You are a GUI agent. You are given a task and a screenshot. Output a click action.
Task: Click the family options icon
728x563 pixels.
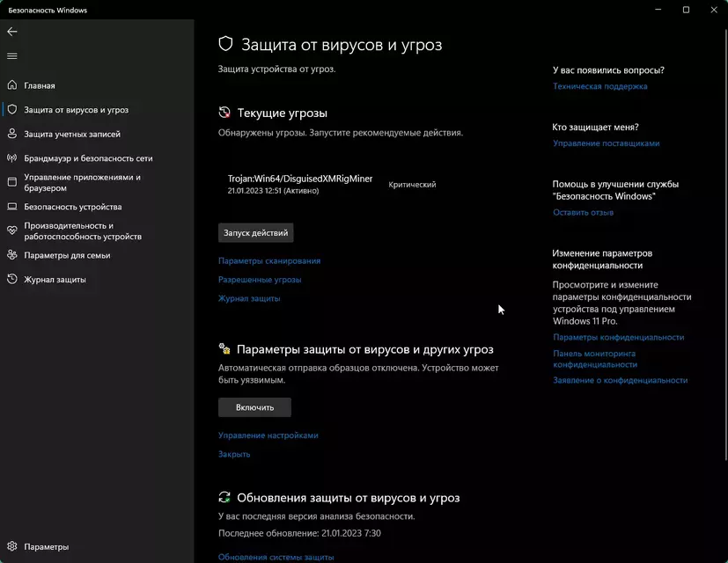click(x=12, y=255)
